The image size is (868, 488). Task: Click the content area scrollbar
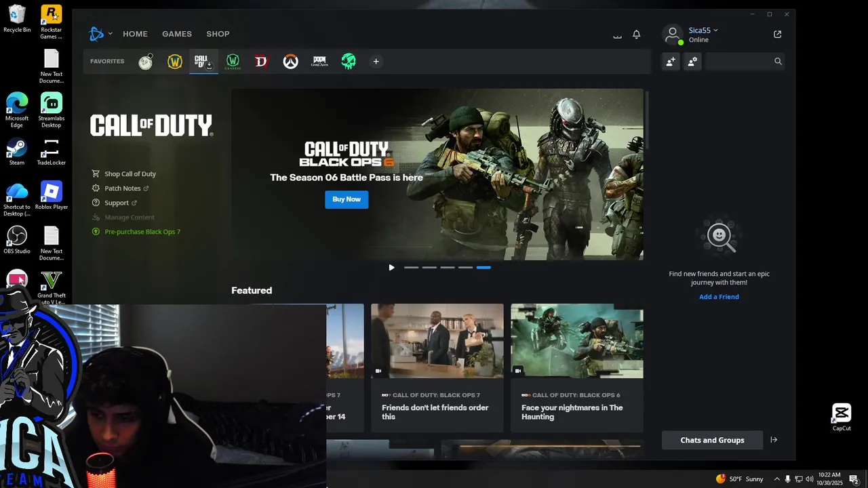647,120
